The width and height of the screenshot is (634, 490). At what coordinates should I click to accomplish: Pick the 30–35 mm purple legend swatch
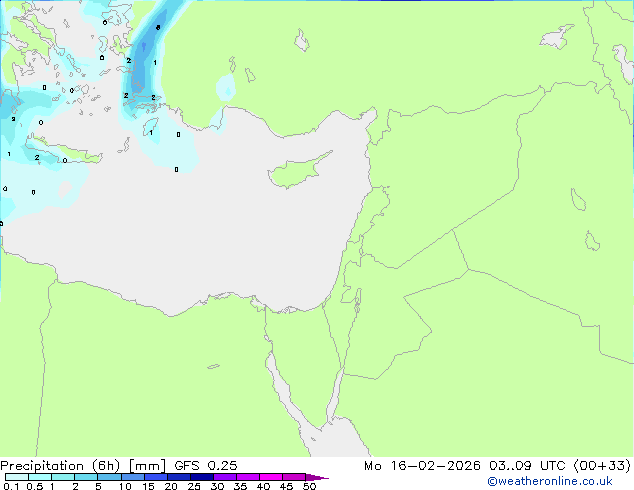point(225,477)
